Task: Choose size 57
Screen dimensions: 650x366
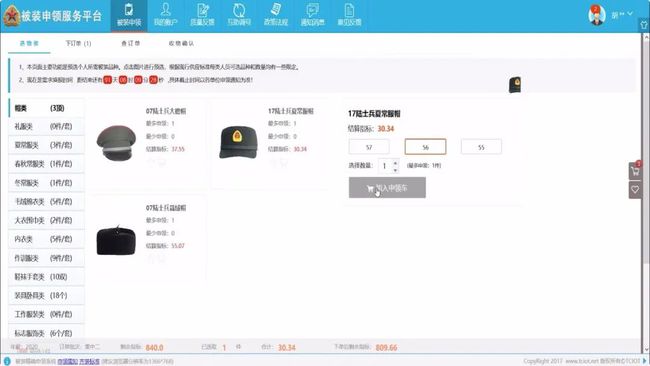Action: [x=369, y=147]
